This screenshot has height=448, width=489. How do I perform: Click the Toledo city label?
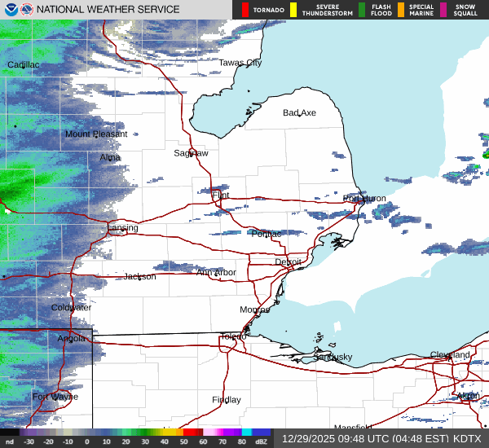233,337
